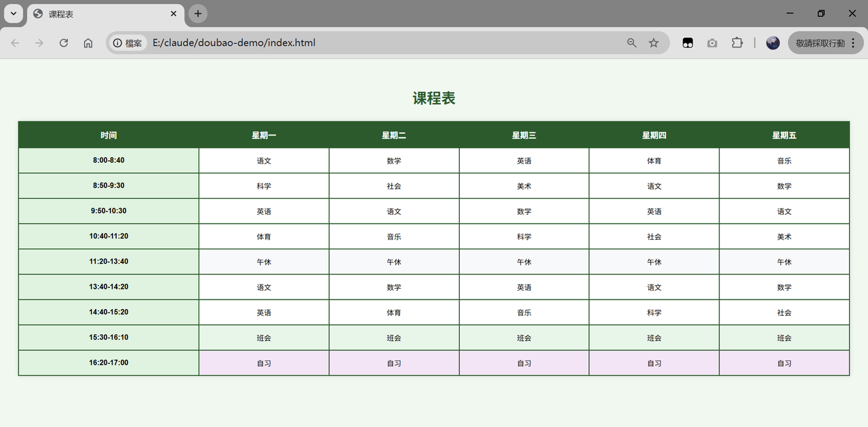Click 音乐 in the 10:40-11:20 row

coord(394,237)
